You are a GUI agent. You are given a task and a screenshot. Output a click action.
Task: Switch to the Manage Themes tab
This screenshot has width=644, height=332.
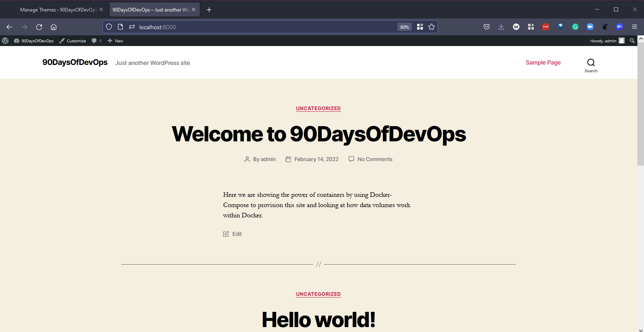click(58, 10)
